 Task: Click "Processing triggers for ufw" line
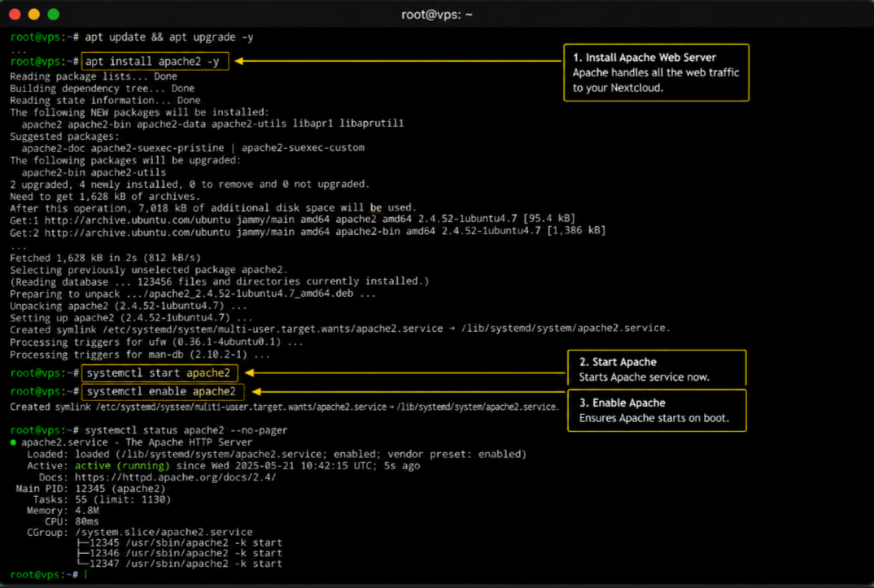[156, 342]
